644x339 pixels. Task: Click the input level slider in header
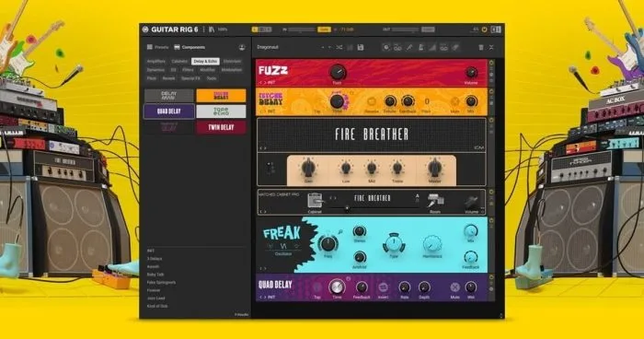[301, 29]
